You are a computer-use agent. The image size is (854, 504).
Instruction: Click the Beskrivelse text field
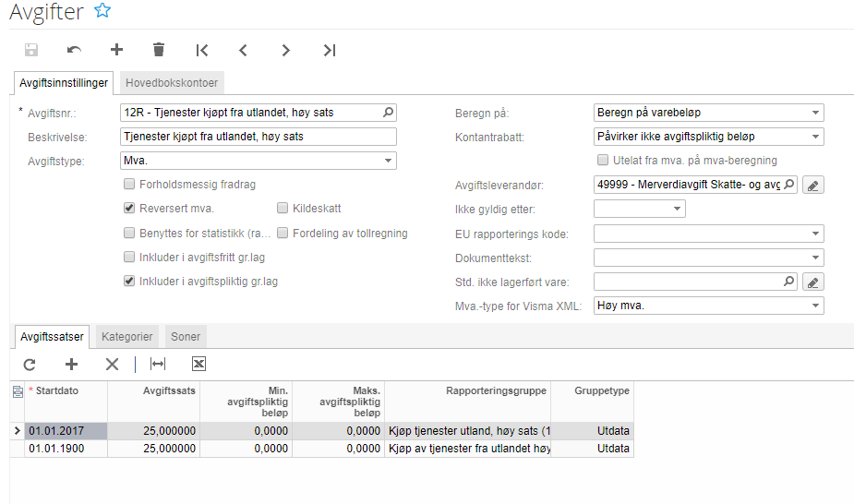click(x=259, y=137)
